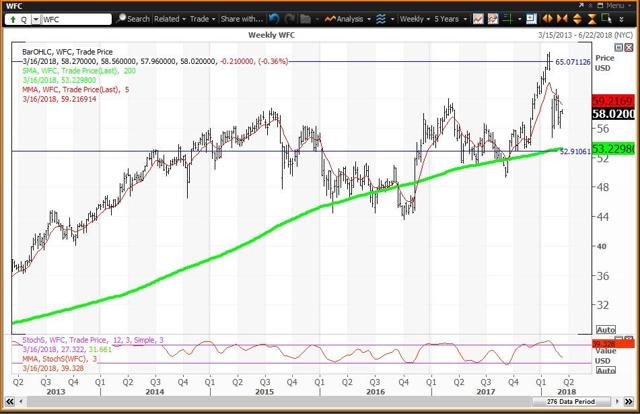Select the MMA, WFC Trade Price 5 legend

coord(76,89)
